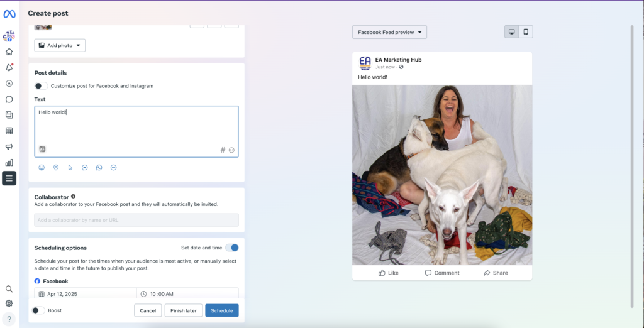Image resolution: width=644 pixels, height=328 pixels.
Task: Toggle Customize post for Facebook and Instagram
Action: click(x=41, y=86)
